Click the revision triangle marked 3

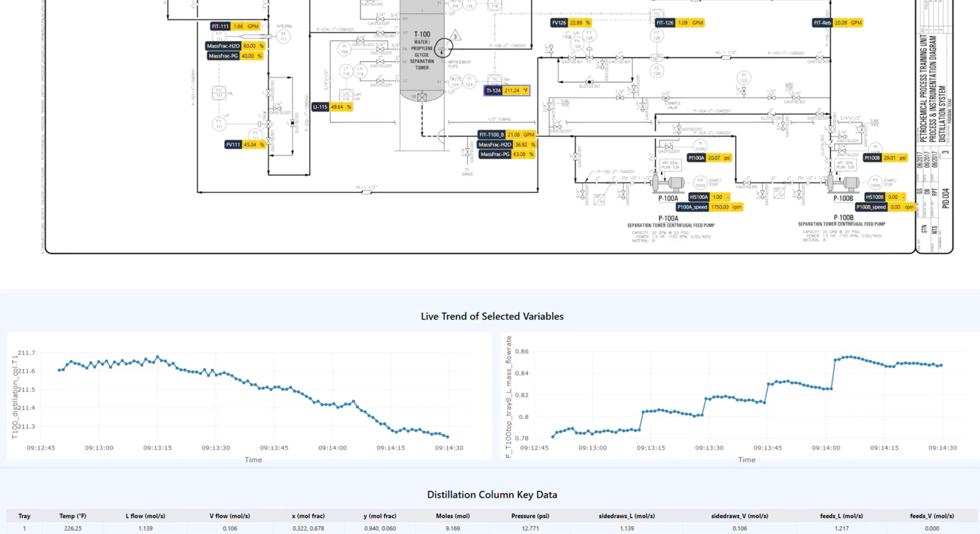pos(455,36)
